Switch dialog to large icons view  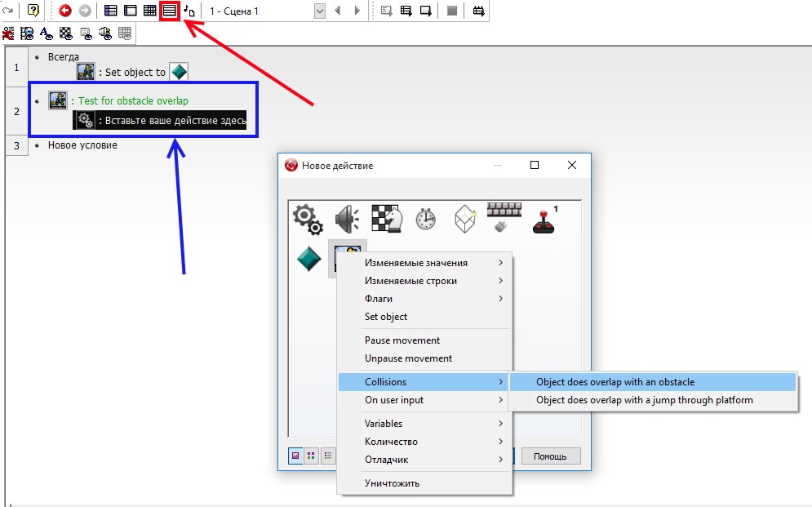tap(296, 456)
